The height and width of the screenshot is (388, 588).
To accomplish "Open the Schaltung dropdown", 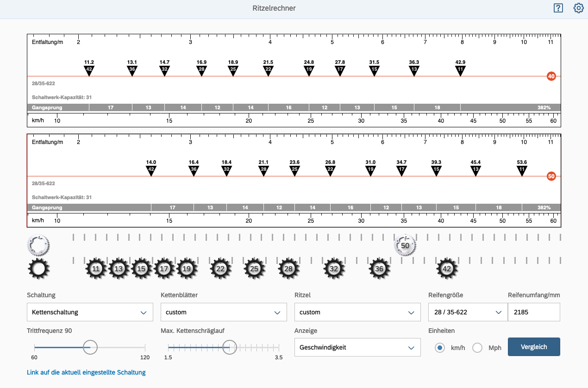I will coord(90,312).
